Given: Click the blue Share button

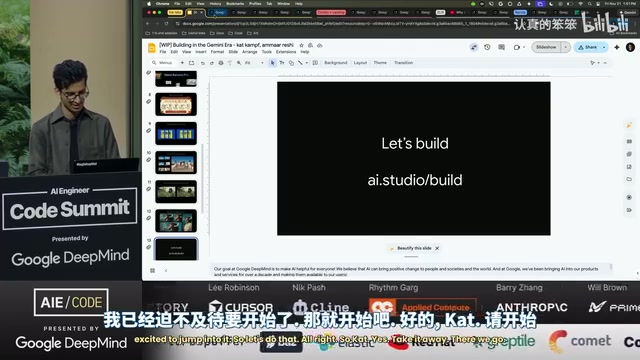Looking at the screenshot, I should click(x=587, y=47).
